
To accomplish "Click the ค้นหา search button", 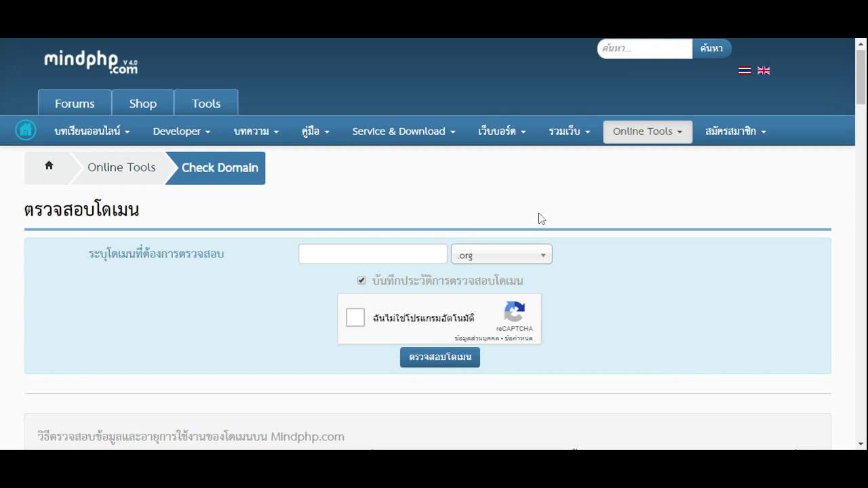I will 711,48.
